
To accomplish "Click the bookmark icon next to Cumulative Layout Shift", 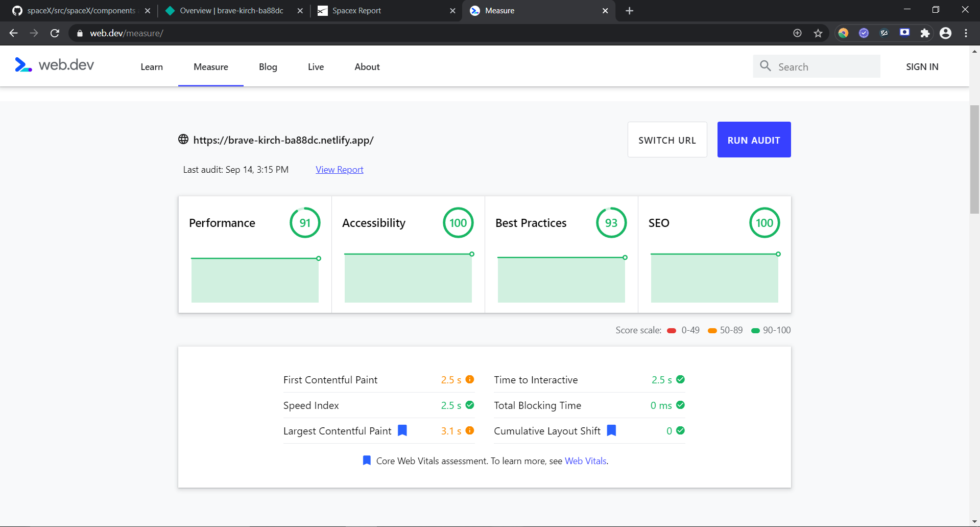I will coord(611,430).
